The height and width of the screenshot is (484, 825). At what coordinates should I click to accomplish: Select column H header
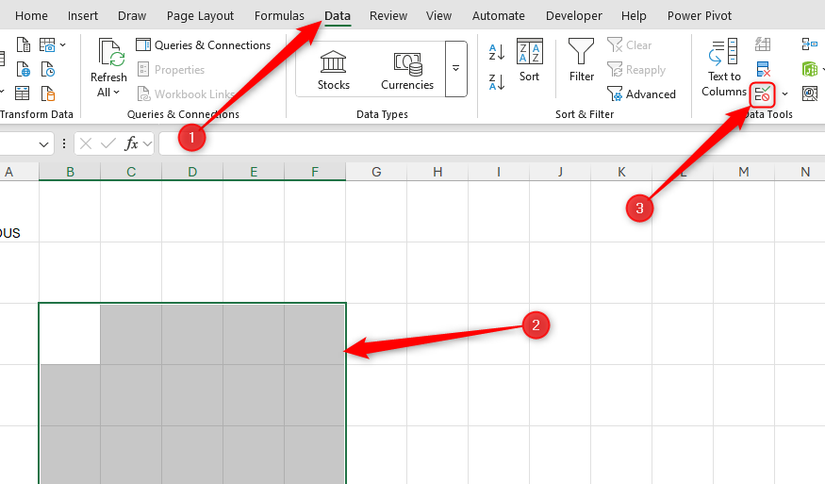437,172
